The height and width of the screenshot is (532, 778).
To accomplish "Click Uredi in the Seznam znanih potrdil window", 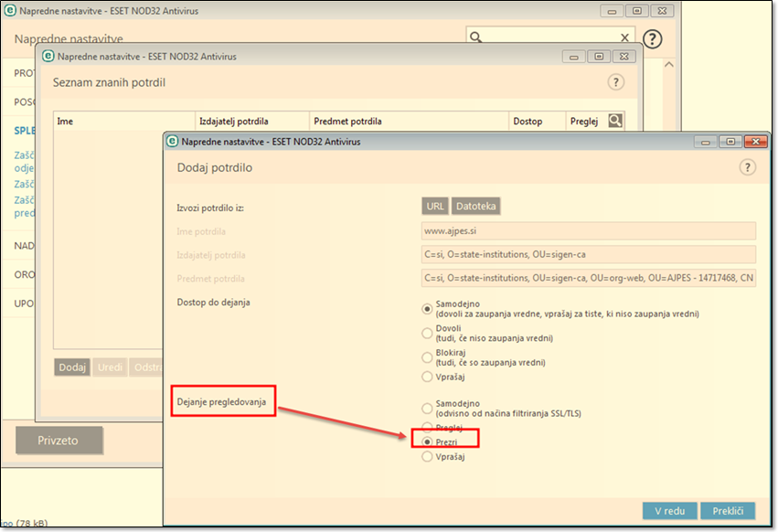I will [x=110, y=367].
